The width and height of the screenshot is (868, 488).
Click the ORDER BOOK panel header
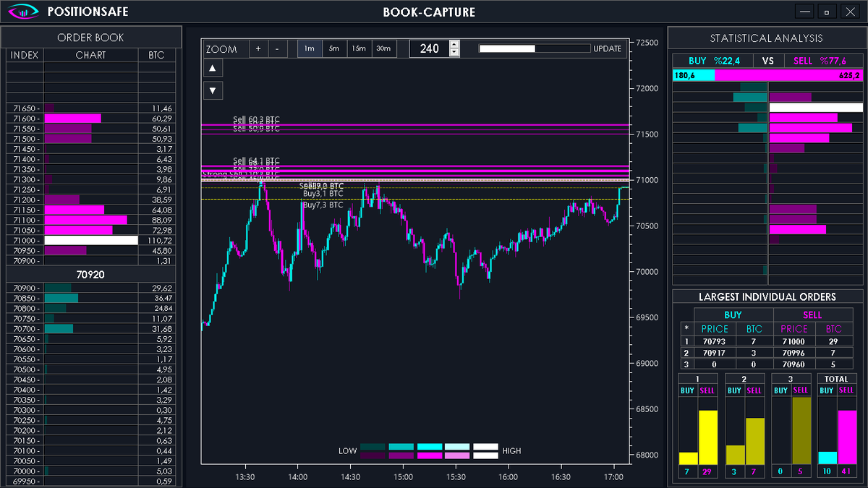click(90, 38)
